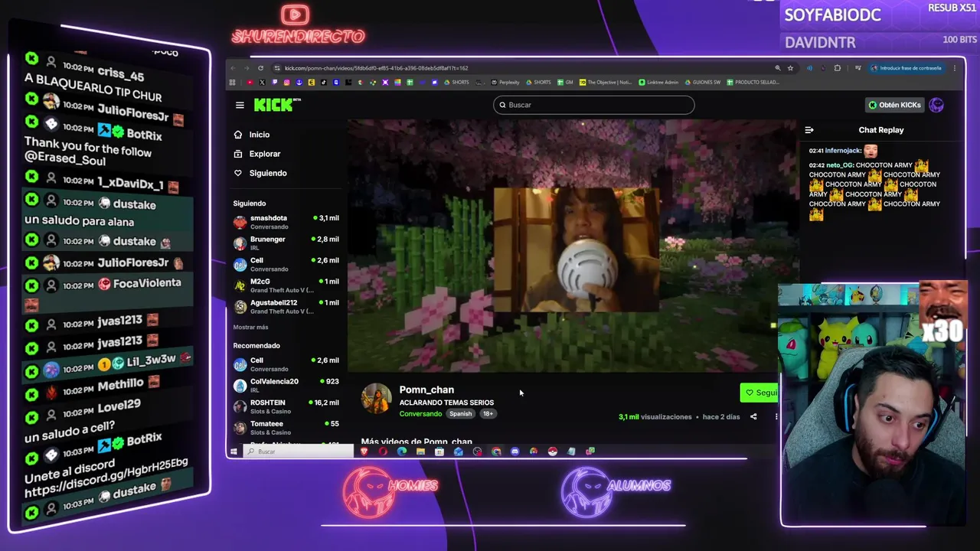Click the KICK logo
980x551 pixels.
[277, 105]
